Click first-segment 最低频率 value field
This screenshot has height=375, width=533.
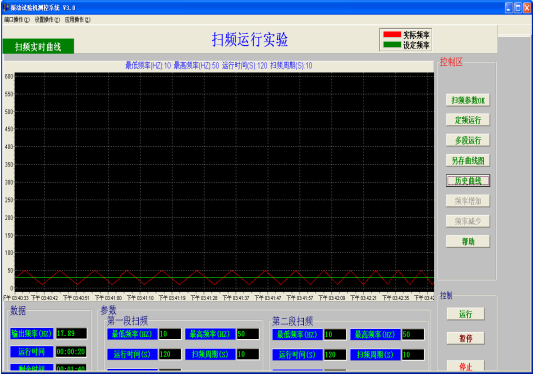tap(170, 334)
